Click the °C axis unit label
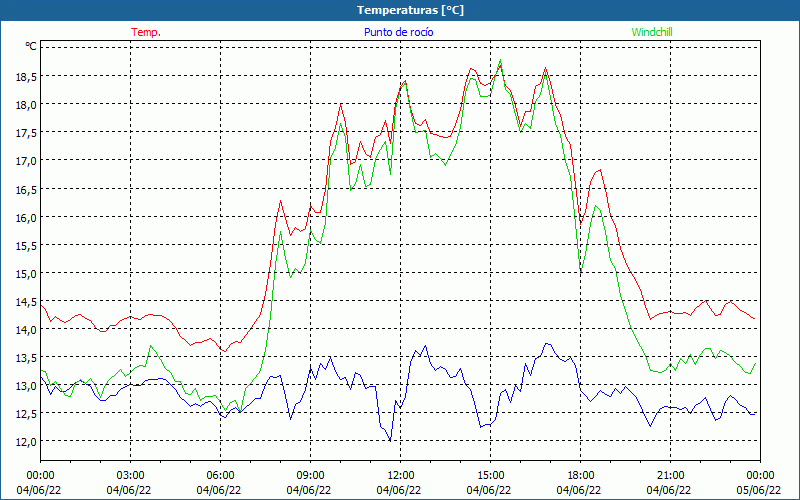Image resolution: width=800 pixels, height=500 pixels. point(31,46)
